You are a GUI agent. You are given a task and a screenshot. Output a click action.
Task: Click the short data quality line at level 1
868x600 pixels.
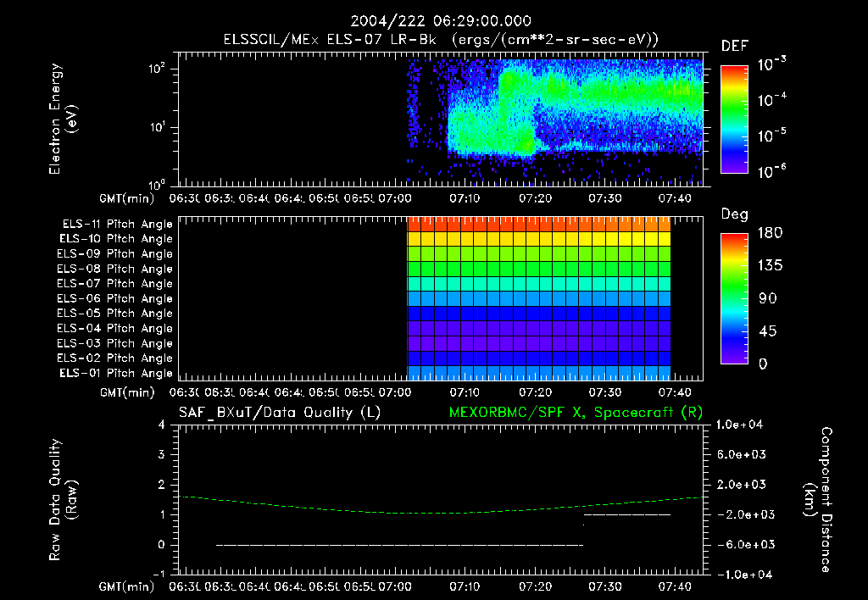tap(627, 514)
